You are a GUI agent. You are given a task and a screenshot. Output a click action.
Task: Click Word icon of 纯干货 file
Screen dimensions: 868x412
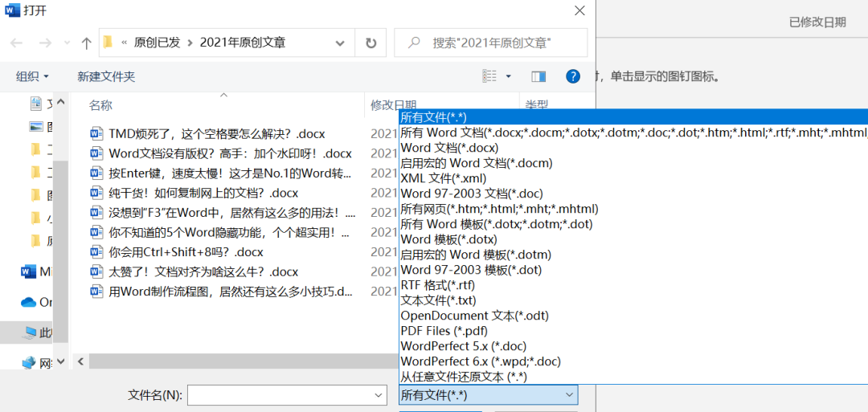[97, 193]
